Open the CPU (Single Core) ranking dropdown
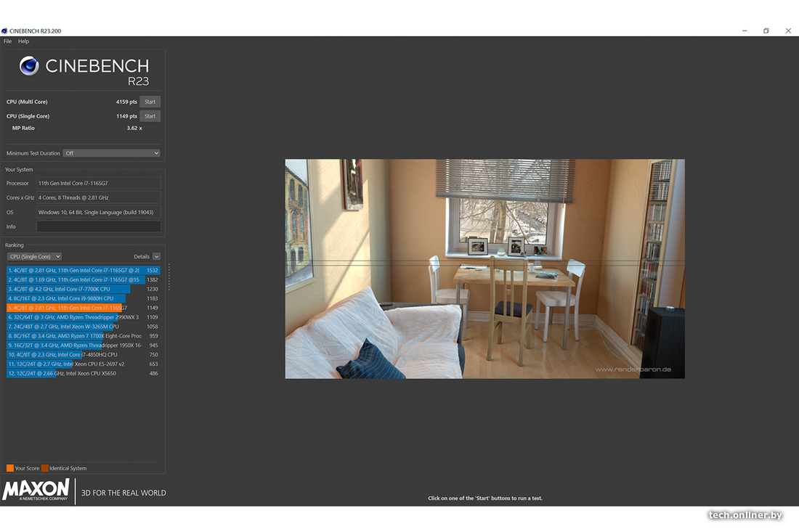Image resolution: width=799 pixels, height=532 pixels. tap(35, 257)
